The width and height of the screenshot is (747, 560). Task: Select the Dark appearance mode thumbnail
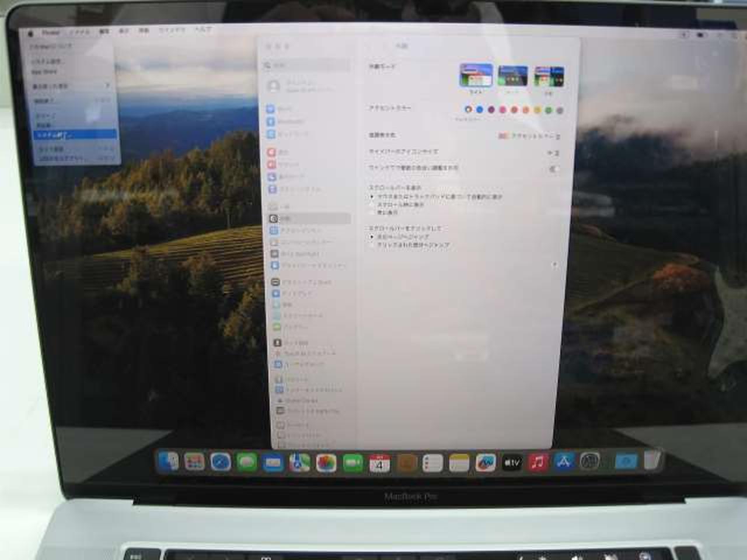(x=512, y=76)
